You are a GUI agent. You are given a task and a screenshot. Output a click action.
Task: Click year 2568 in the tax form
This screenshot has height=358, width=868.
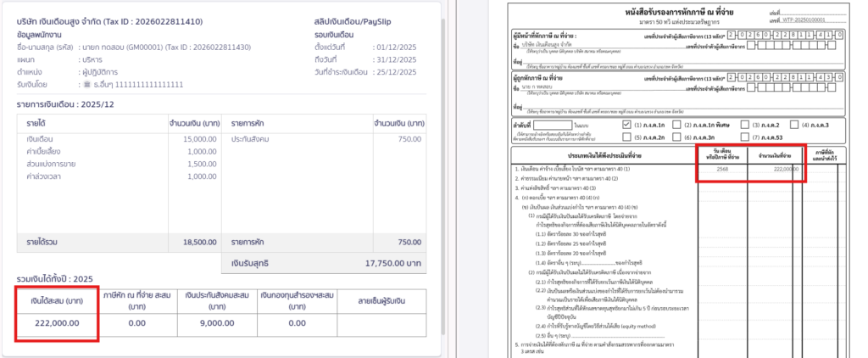click(x=722, y=169)
